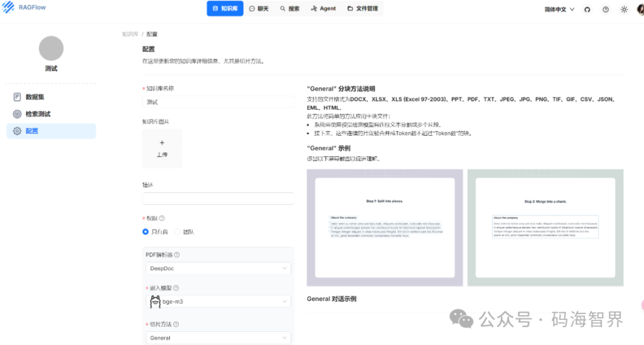The width and height of the screenshot is (644, 345).
Task: Open the GitHub icon link
Action: tap(587, 10)
